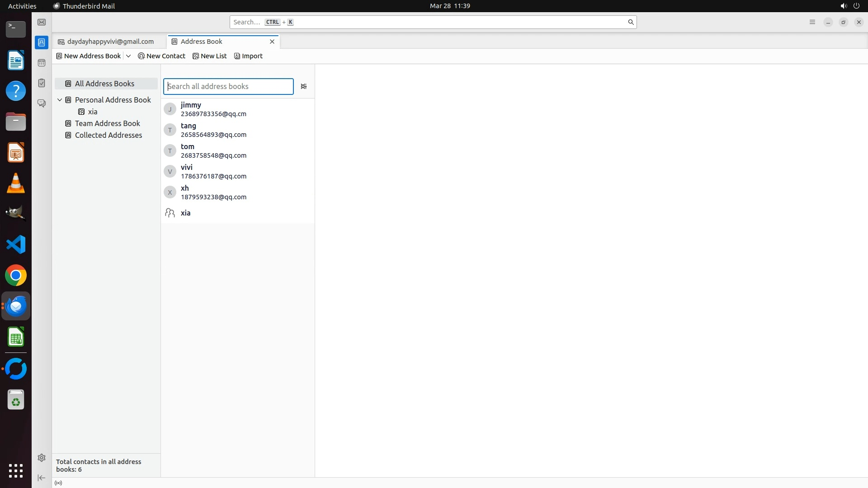Screen dimensions: 868x488
Task: Click the Import button
Action: 248,56
